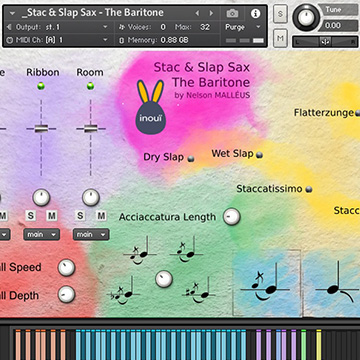Viewport: 360px width, 360px height.
Task: Select the flat grace note acciaccatura icon
Action: [x=123, y=291]
